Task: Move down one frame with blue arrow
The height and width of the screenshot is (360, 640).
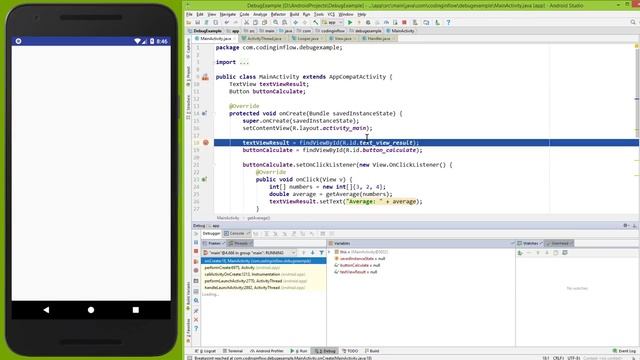Action: pyautogui.click(x=312, y=253)
